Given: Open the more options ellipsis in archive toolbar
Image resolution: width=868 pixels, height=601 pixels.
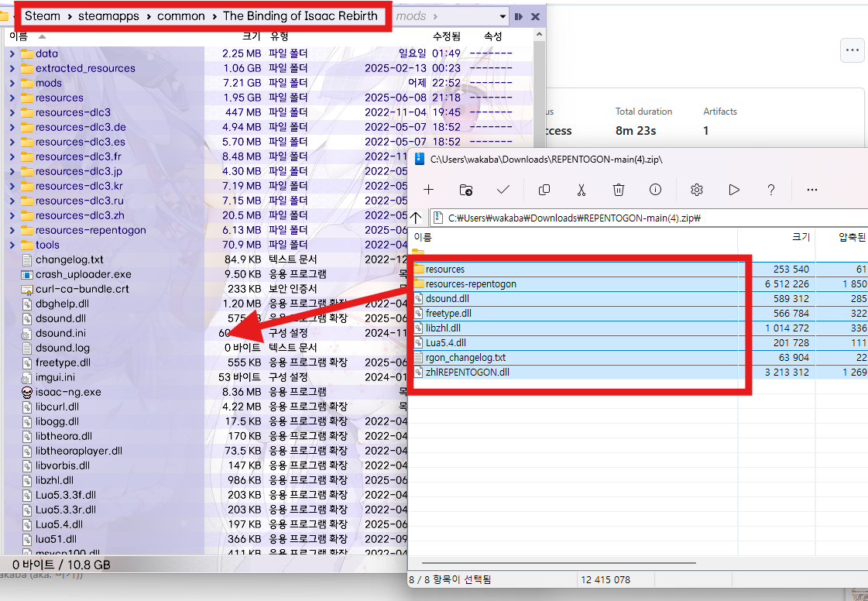Looking at the screenshot, I should click(x=812, y=190).
